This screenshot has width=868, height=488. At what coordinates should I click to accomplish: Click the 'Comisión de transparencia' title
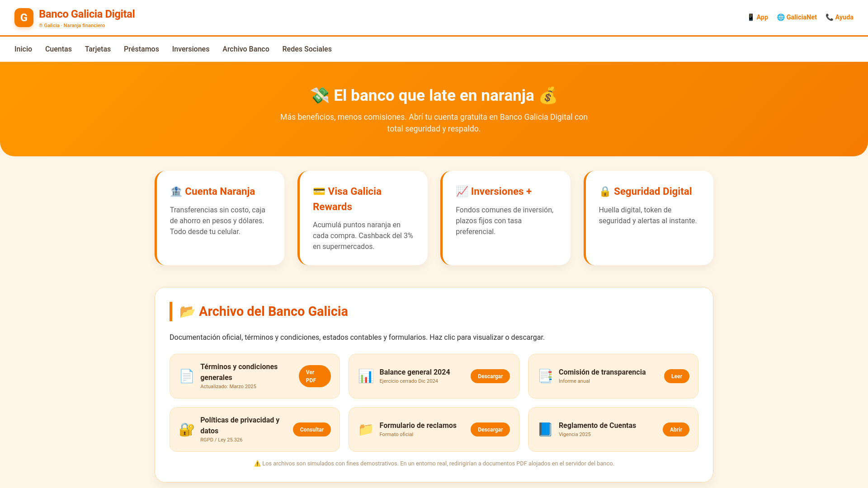(x=602, y=372)
